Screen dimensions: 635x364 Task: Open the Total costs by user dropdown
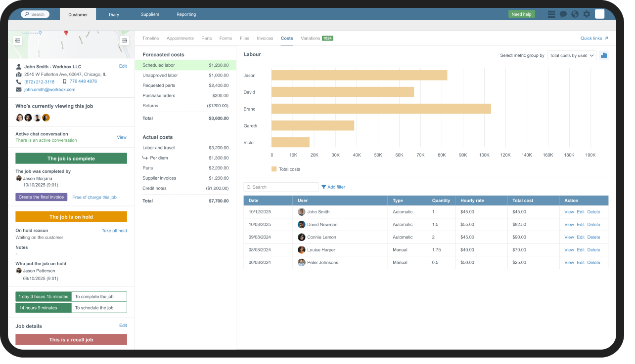[x=571, y=55]
